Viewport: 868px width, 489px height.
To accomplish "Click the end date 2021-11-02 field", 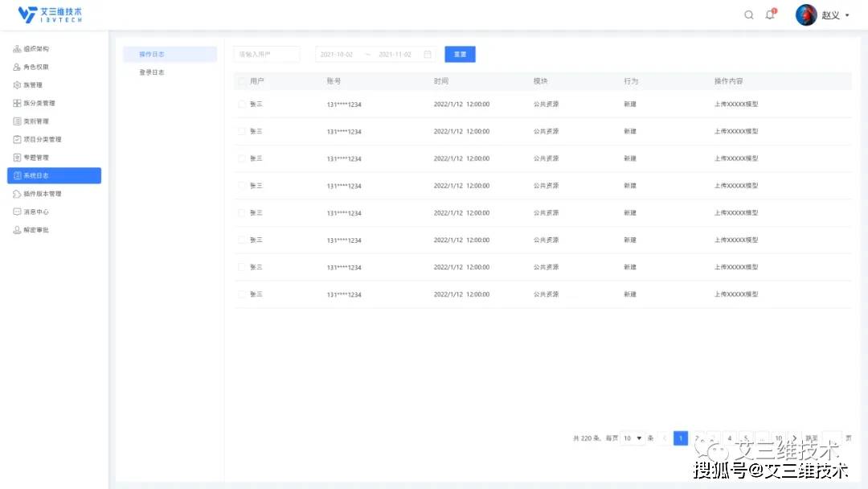I will [x=395, y=54].
